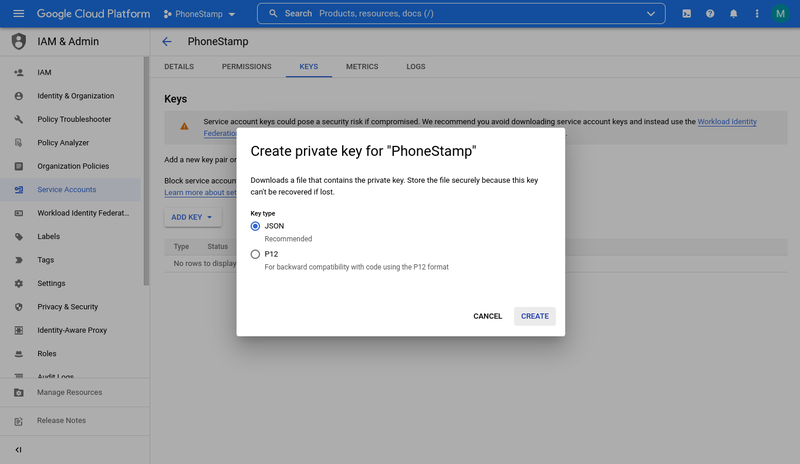Click CREATE in the private key dialog

535,316
